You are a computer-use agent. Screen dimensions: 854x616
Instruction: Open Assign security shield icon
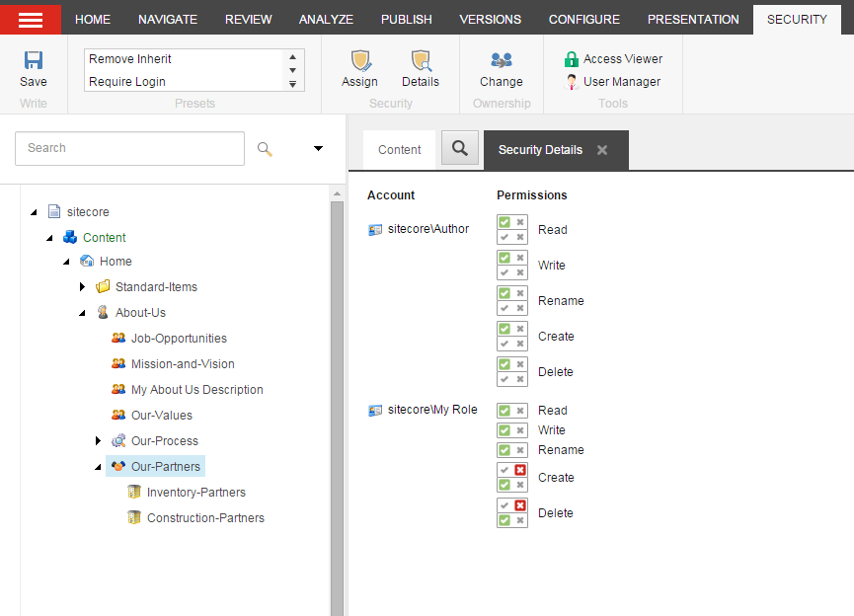click(360, 60)
